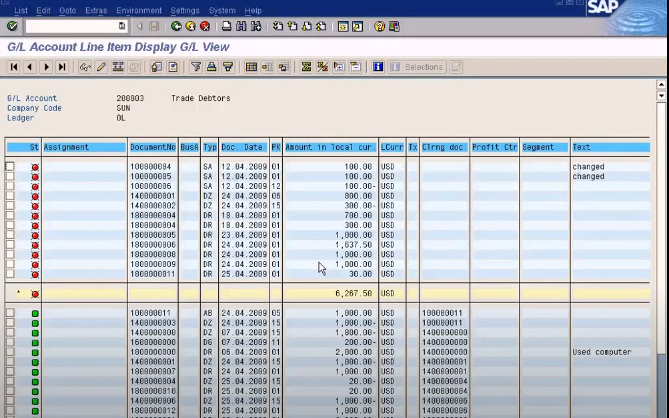Click the yellow Exit icon

[x=191, y=26]
